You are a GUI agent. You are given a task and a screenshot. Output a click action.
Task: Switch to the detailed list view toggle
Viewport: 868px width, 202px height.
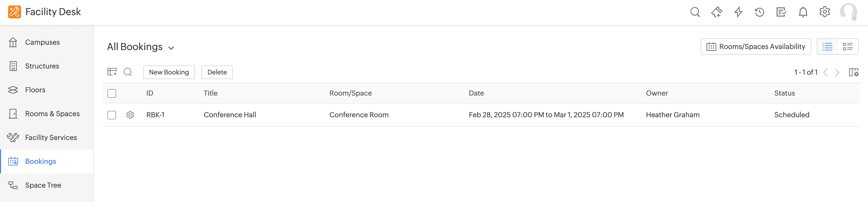(848, 47)
